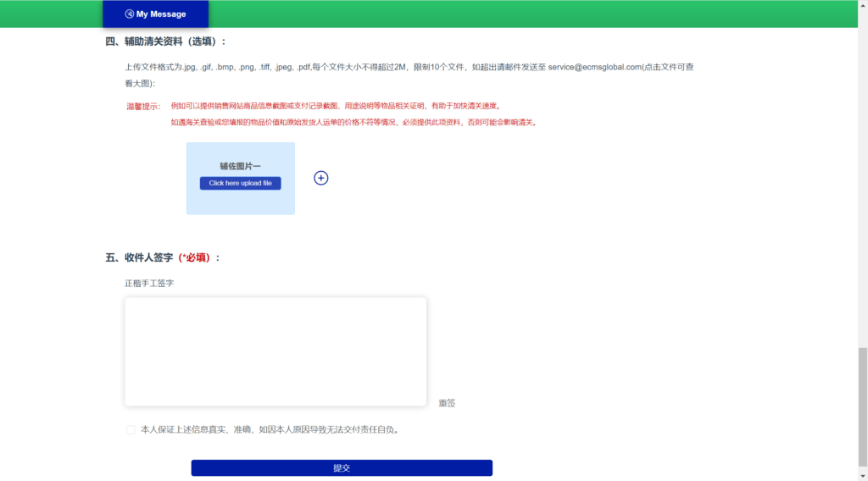
Task: Click the service@ecmsglobal.com email text
Action: pos(594,67)
